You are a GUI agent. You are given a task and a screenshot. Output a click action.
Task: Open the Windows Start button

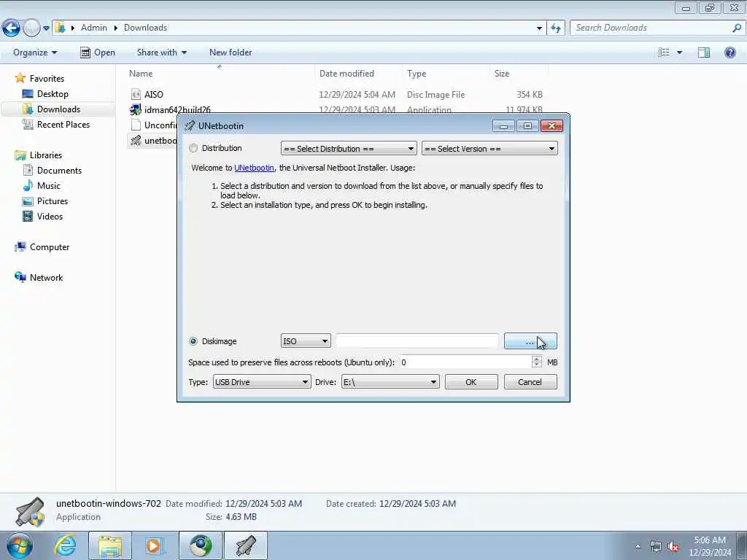pyautogui.click(x=20, y=545)
